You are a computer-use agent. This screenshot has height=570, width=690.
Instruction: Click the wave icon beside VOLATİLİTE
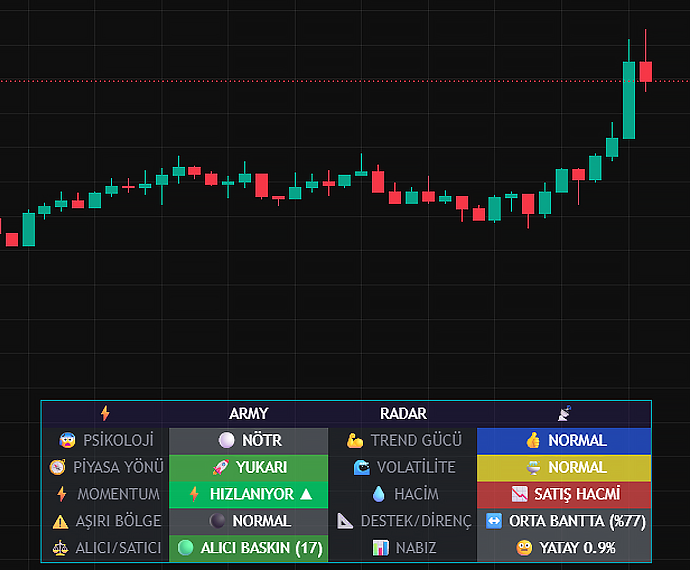(x=362, y=467)
